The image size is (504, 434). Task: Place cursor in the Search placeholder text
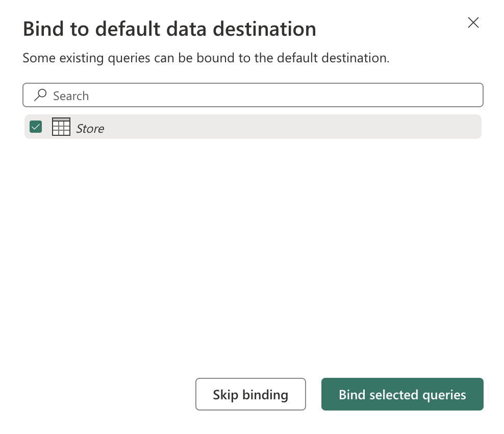[71, 96]
